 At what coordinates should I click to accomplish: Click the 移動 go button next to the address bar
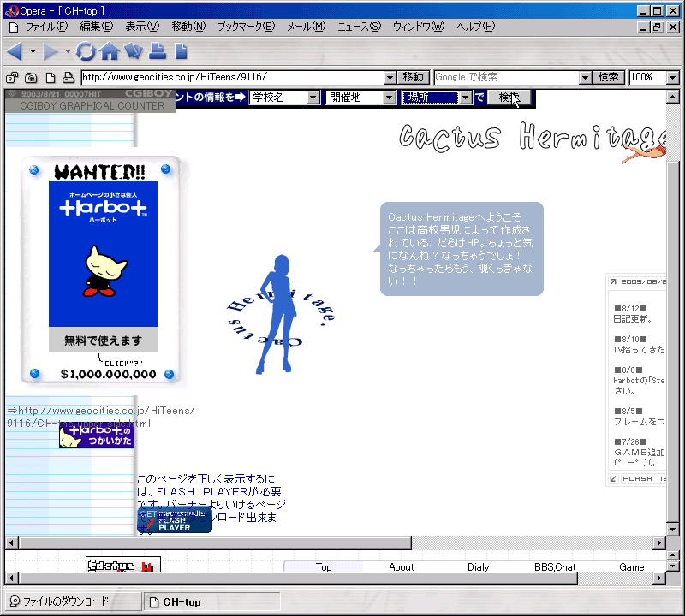point(414,78)
